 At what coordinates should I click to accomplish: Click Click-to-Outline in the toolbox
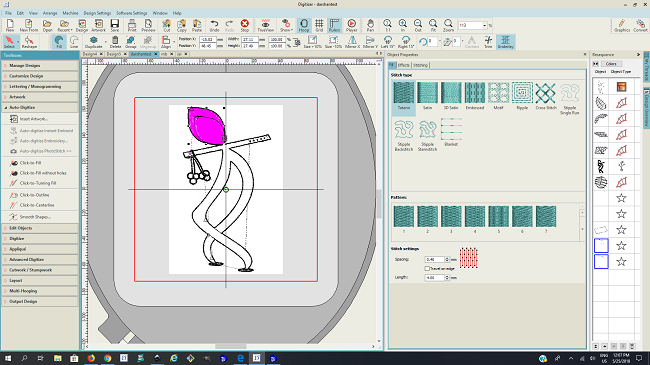(34, 195)
